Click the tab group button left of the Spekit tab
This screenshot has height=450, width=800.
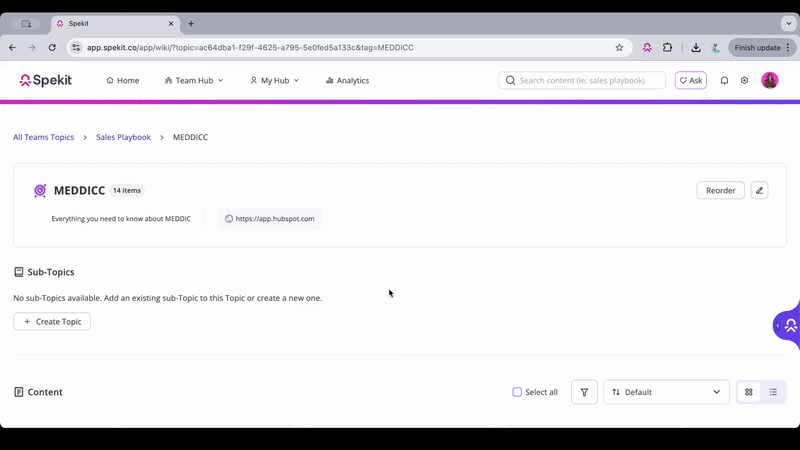[x=27, y=23]
